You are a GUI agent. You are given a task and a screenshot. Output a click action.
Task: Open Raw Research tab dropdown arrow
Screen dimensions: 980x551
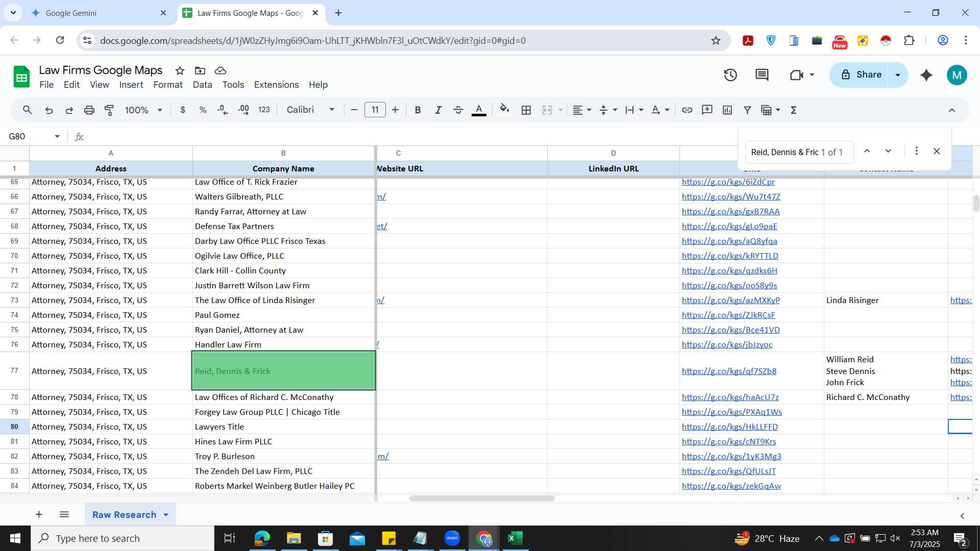click(x=166, y=515)
